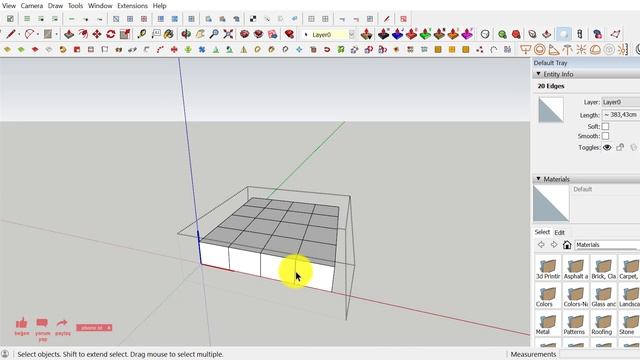This screenshot has height=360, width=640.
Task: Open the 3d Printing materials folder
Action: pos(548,269)
